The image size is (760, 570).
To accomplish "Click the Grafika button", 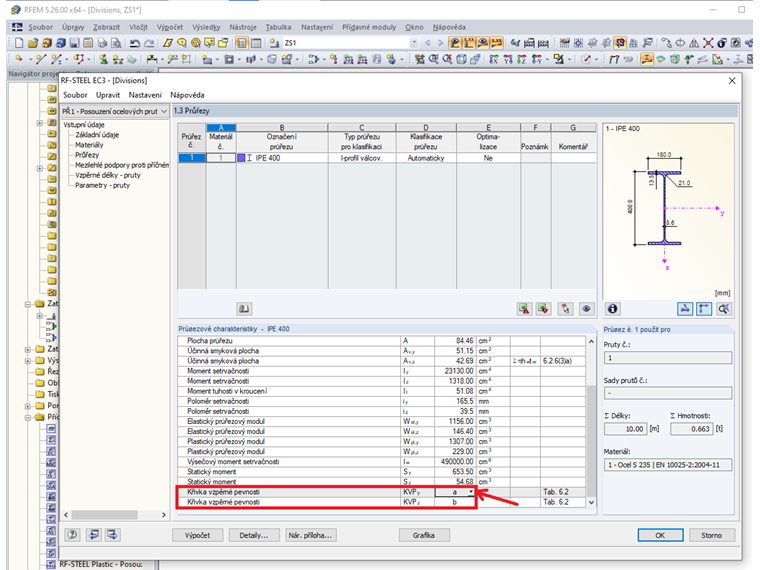I will pyautogui.click(x=424, y=535).
